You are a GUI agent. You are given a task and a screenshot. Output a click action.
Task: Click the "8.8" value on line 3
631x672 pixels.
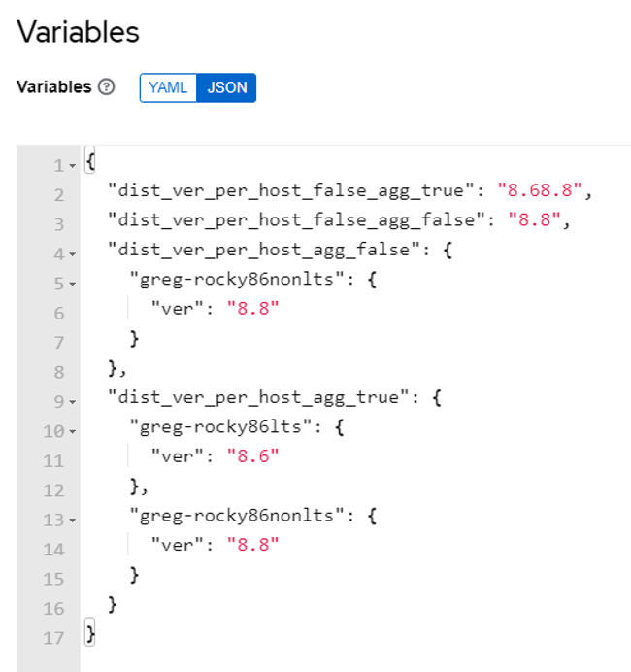click(534, 219)
